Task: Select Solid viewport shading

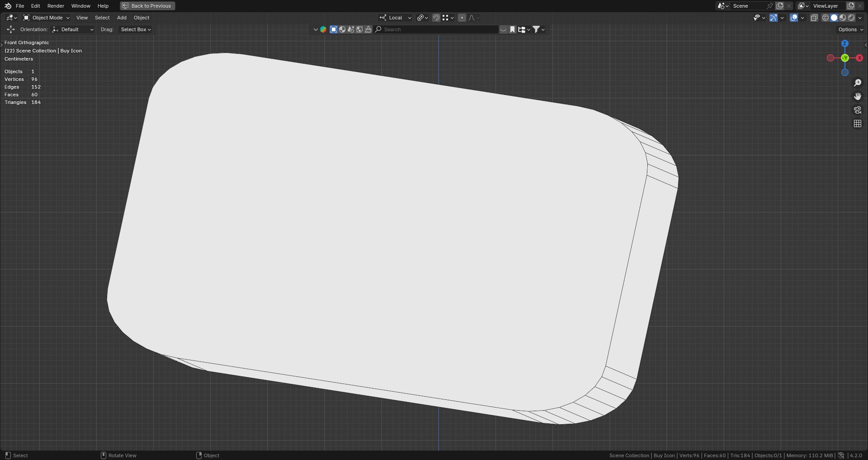Action: (834, 18)
